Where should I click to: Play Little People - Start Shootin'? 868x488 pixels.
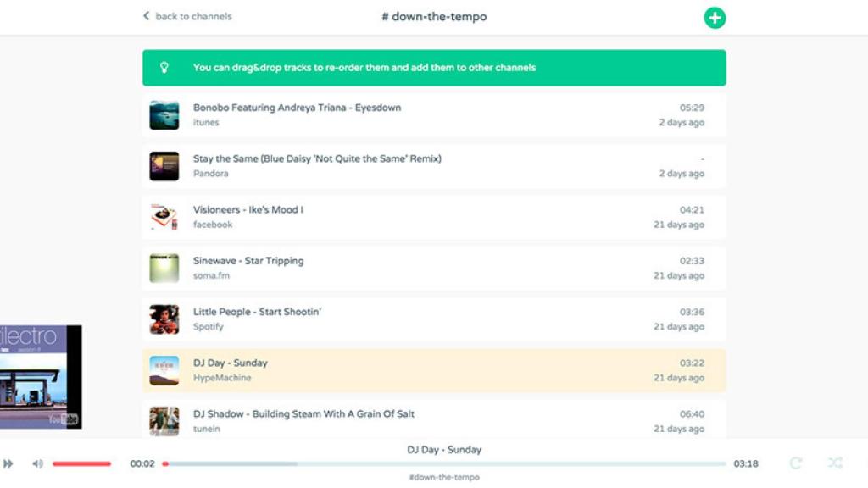[257, 312]
